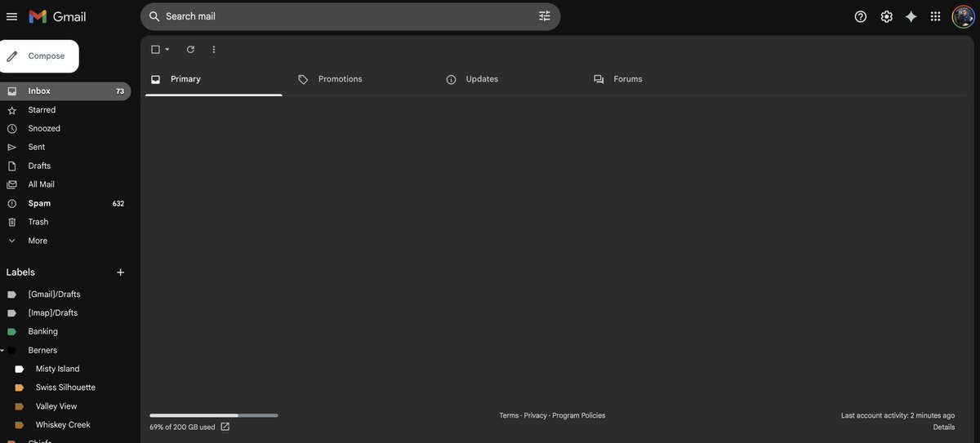Click the Banking green label icon

(x=11, y=332)
